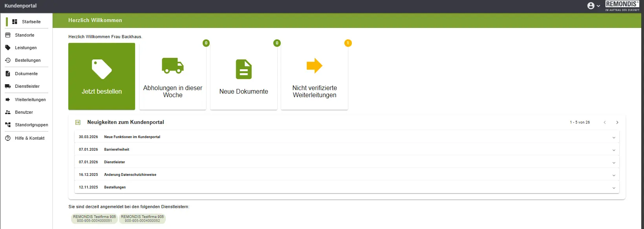Select the REMONDIS Testfirma 900-905-0004000052 chip

tap(142, 219)
